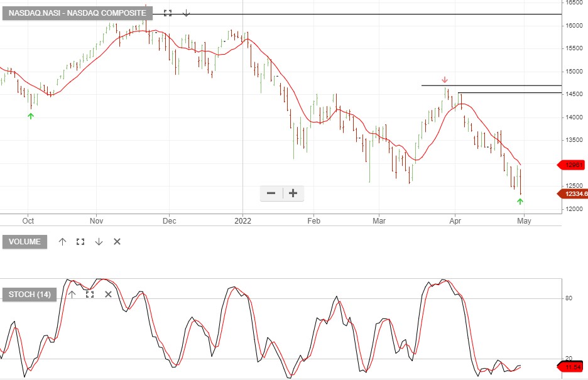The image size is (588, 380).
Task: Click the 16000 price axis label
Action: [x=574, y=26]
